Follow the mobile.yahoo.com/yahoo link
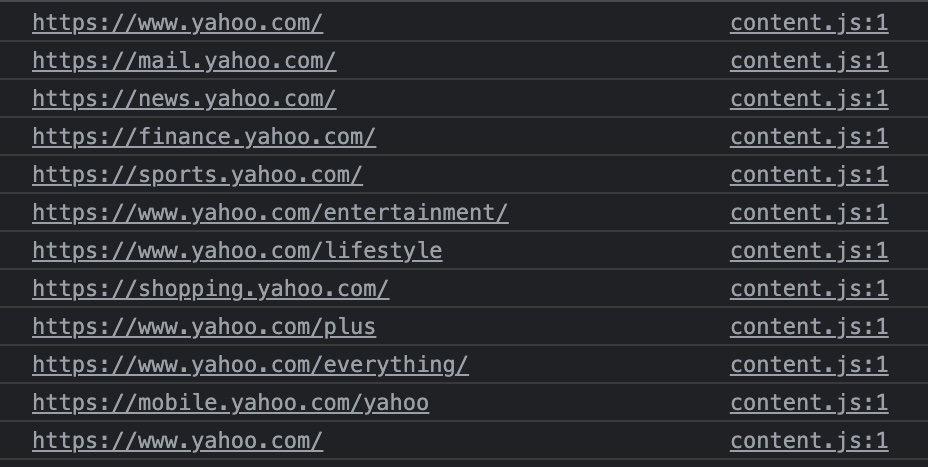 [x=230, y=403]
